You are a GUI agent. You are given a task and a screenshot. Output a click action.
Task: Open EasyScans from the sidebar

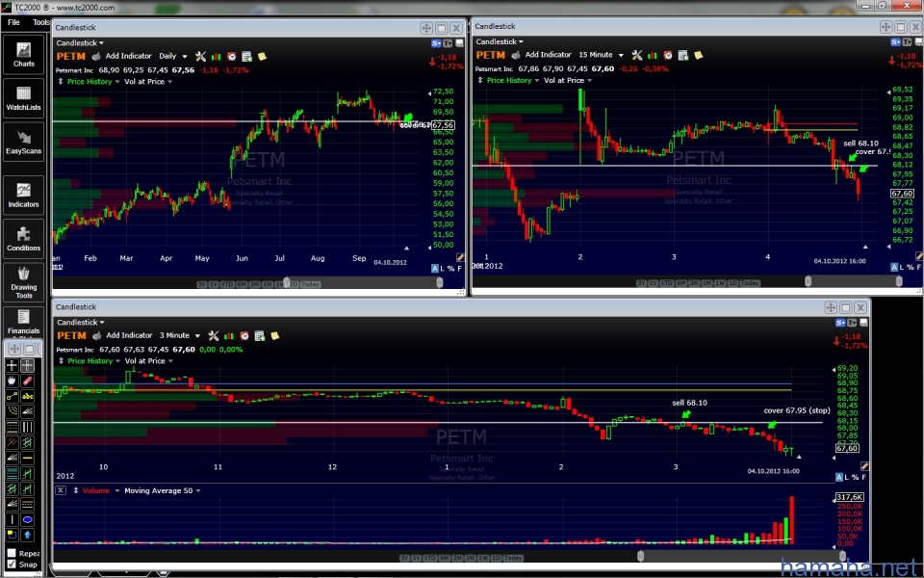[23, 143]
